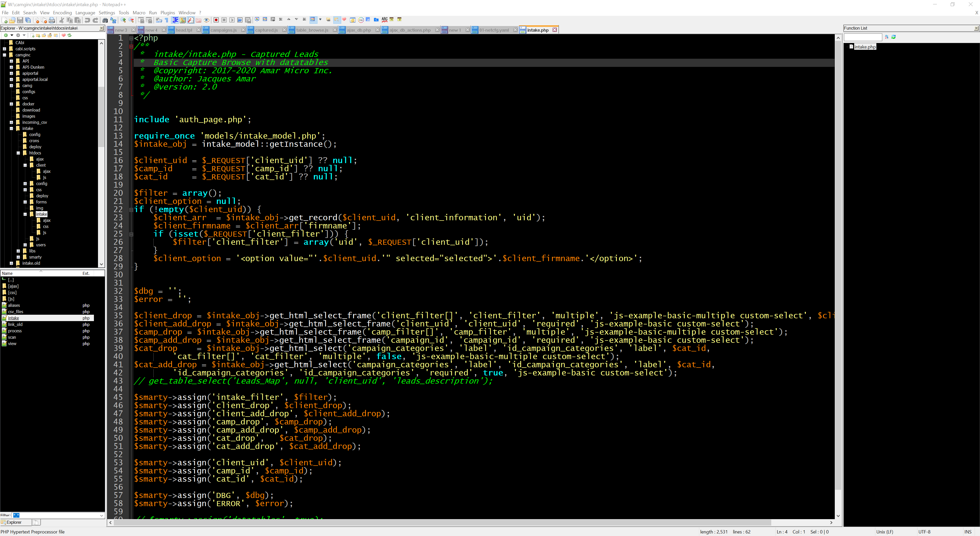Sort files by the Ext. column header

click(86, 273)
